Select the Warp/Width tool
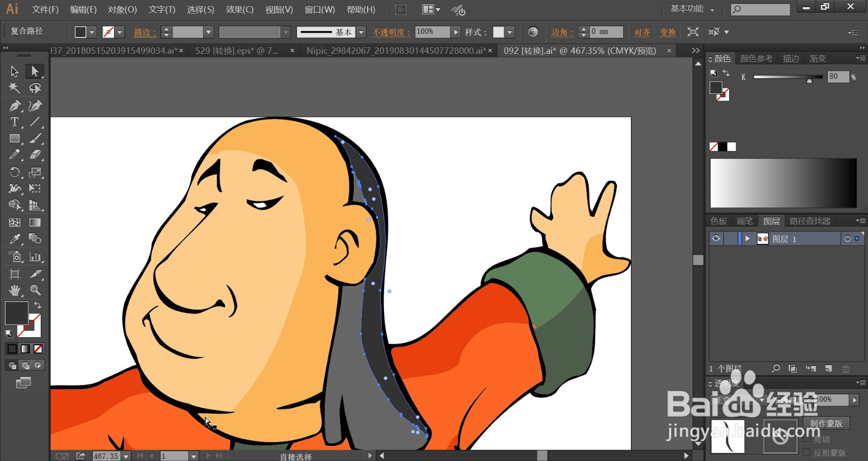868x461 pixels. pyautogui.click(x=15, y=188)
